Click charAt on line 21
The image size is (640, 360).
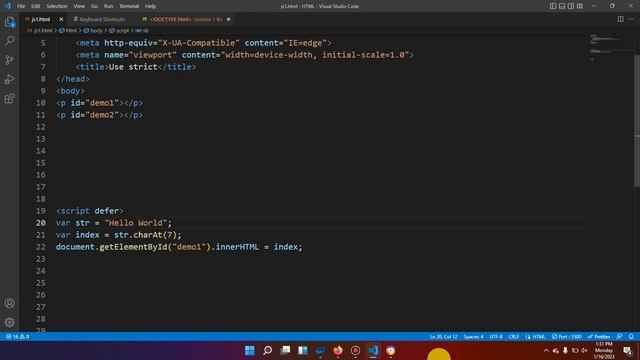(x=148, y=235)
